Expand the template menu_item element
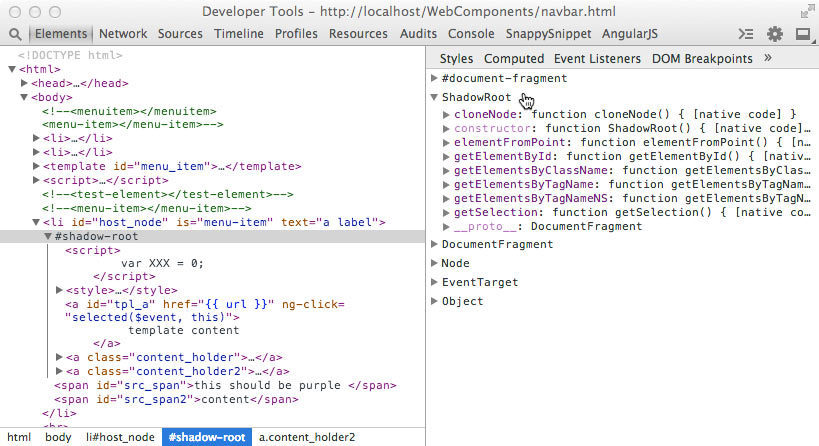 tap(35, 166)
